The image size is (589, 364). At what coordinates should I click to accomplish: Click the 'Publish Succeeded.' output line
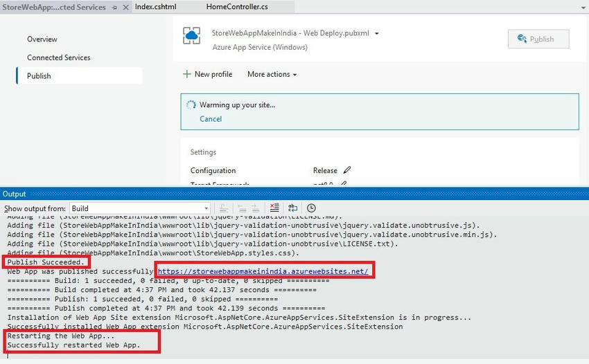[x=46, y=262]
